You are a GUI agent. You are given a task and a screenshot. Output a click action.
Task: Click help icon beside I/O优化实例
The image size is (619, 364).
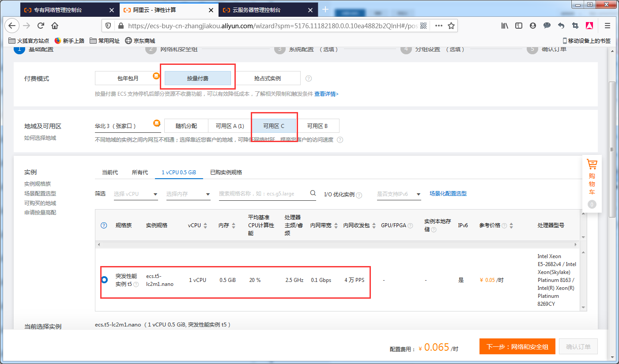(359, 194)
